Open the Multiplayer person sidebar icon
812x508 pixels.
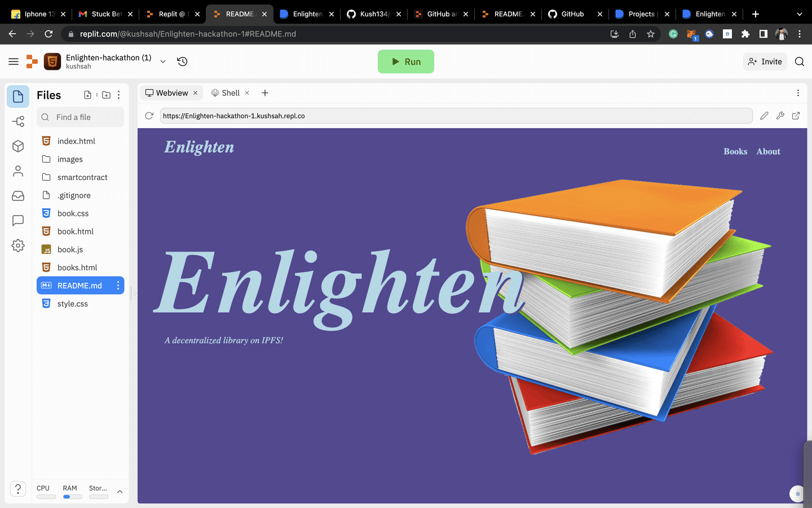click(18, 171)
